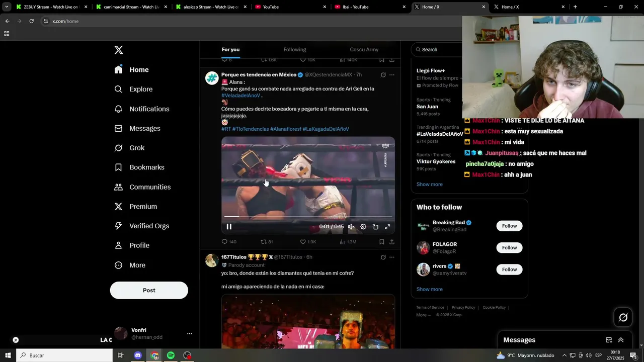Open account options for Vonfri

click(190, 333)
